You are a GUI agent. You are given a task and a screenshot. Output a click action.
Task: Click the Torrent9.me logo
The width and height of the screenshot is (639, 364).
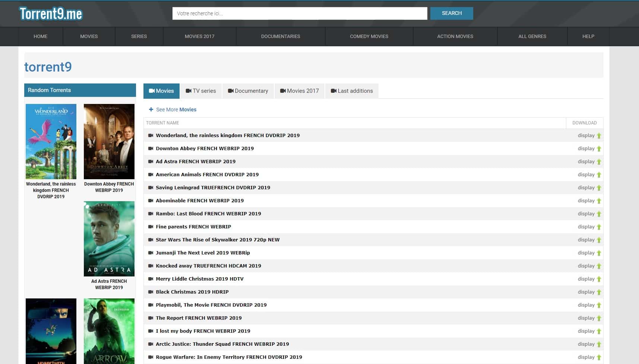(51, 13)
